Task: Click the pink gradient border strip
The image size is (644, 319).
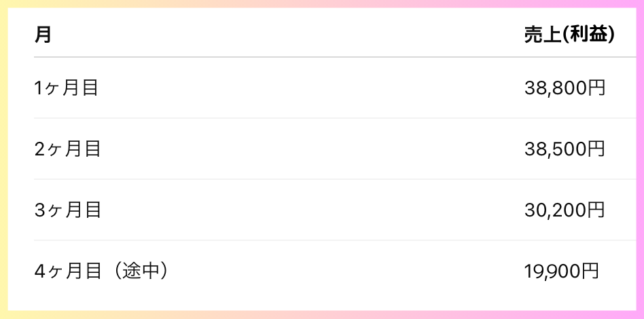Action: pos(640,159)
